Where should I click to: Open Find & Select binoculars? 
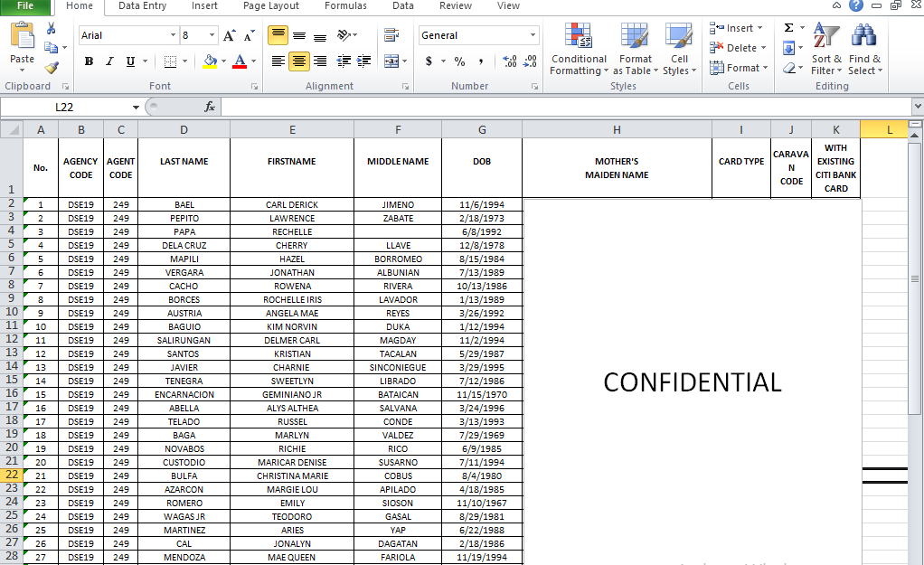[864, 50]
